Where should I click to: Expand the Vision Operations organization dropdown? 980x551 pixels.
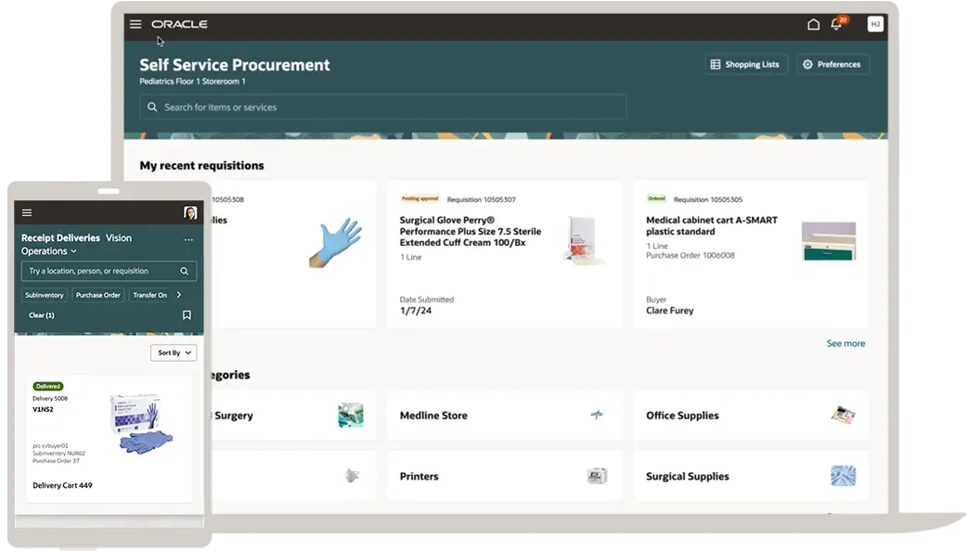pos(73,251)
